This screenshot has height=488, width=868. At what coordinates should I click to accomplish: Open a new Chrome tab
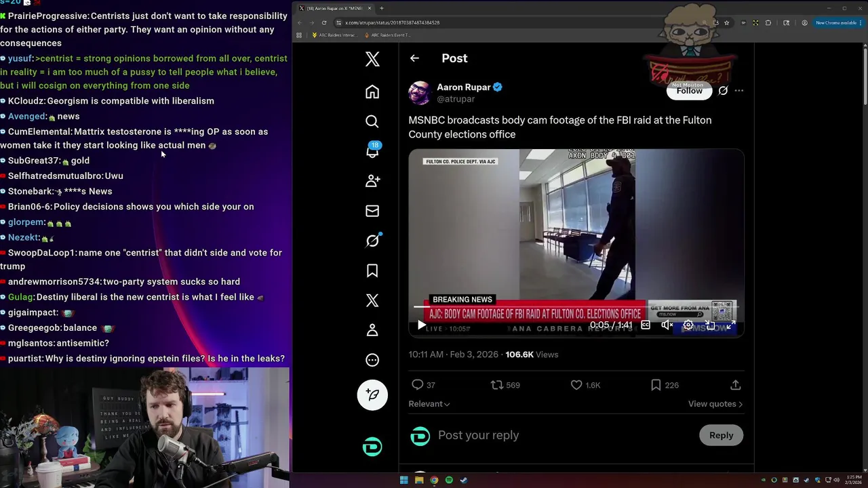[381, 8]
